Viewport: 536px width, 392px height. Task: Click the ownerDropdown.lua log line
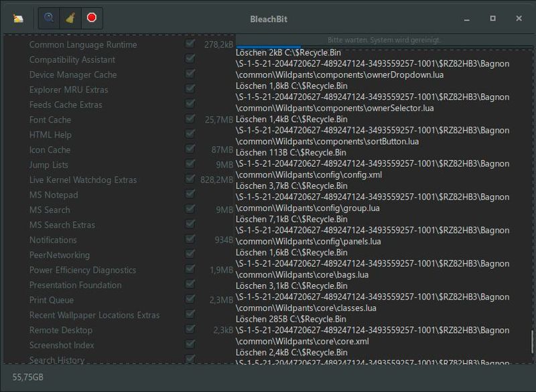click(x=340, y=75)
